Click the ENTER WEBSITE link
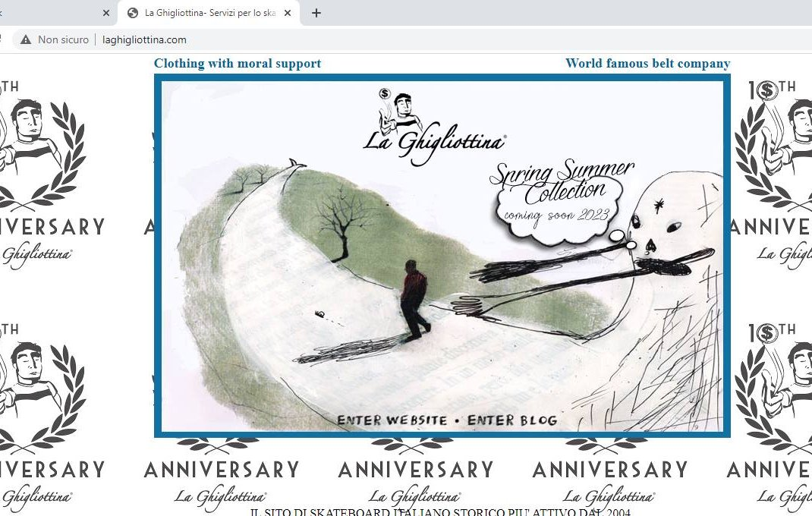This screenshot has height=516, width=812. tap(392, 420)
